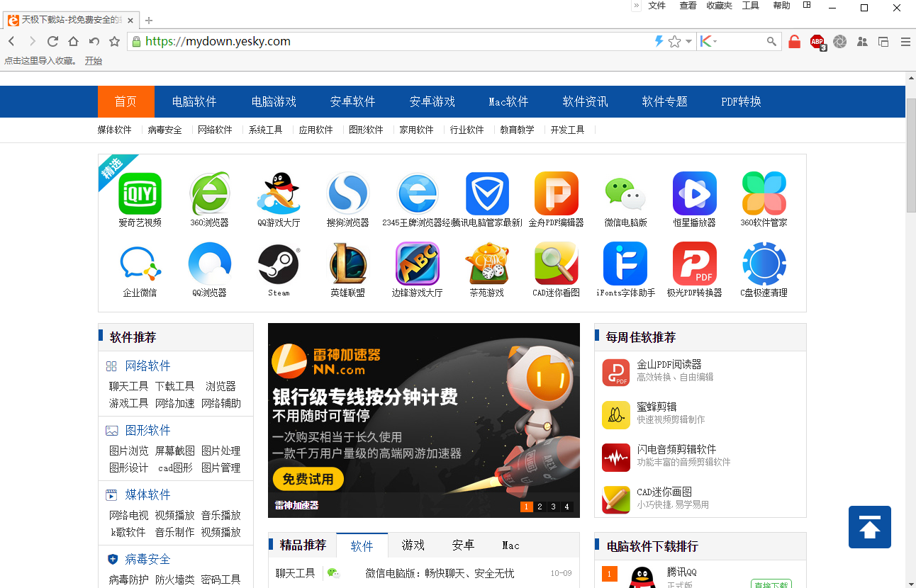Open the search engine selector dropdown
The width and height of the screenshot is (916, 588).
(708, 42)
